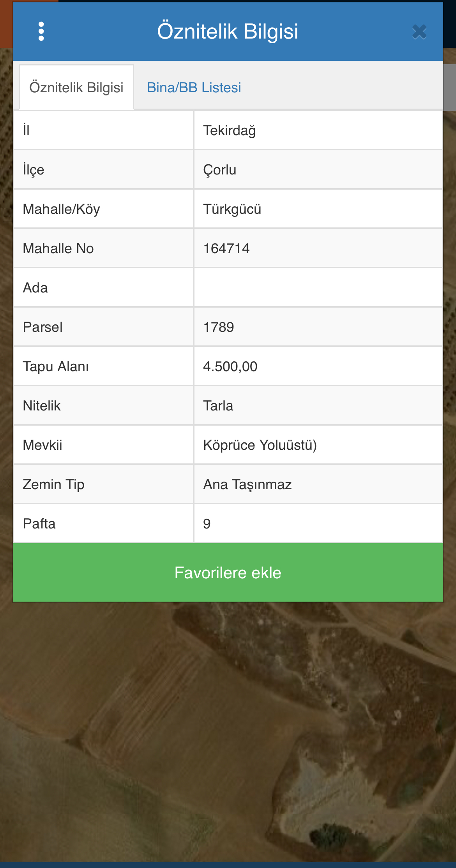Click the Pafta value 9
This screenshot has width=456, height=868.
point(207,524)
